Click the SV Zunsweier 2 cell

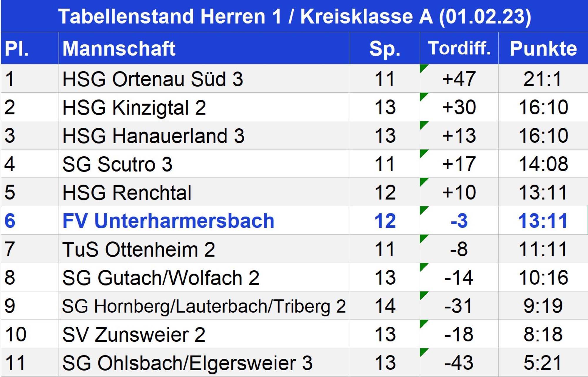click(134, 335)
